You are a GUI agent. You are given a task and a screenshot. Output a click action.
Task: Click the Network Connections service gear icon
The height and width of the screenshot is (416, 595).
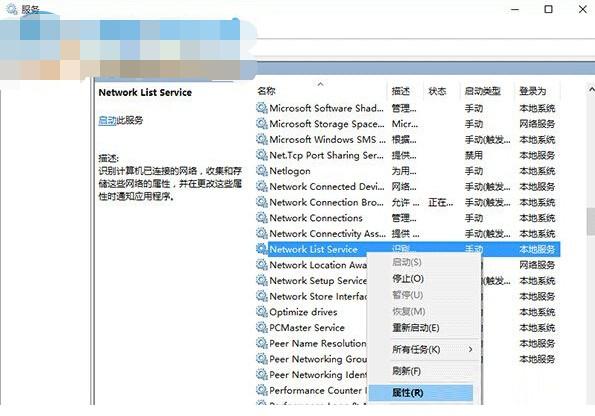261,218
